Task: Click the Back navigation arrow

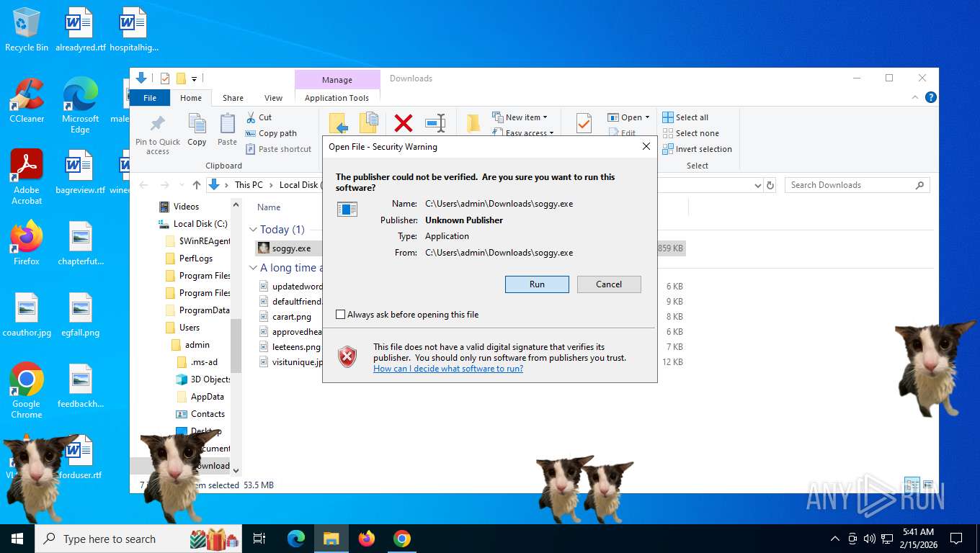Action: tap(143, 185)
